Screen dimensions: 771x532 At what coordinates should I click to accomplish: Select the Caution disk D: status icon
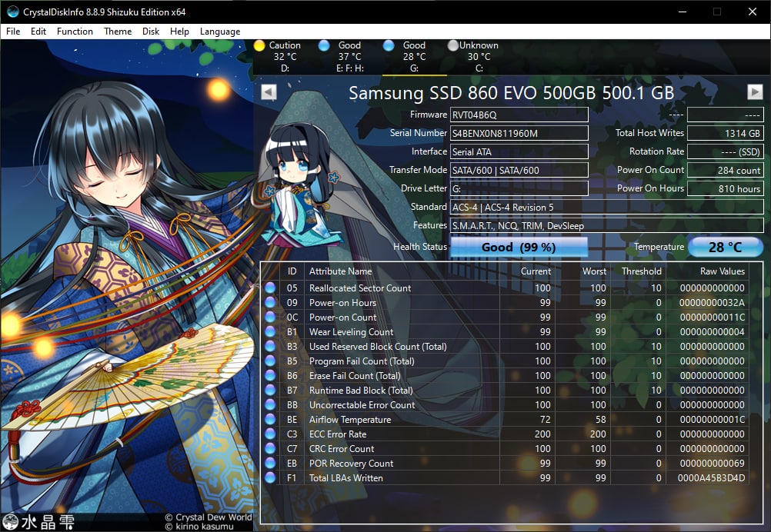(x=259, y=45)
